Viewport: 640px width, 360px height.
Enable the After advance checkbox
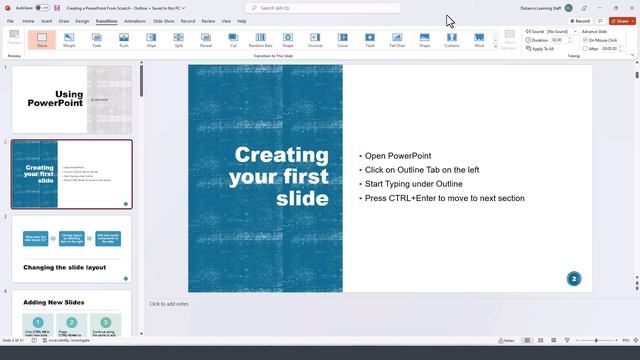coord(585,49)
